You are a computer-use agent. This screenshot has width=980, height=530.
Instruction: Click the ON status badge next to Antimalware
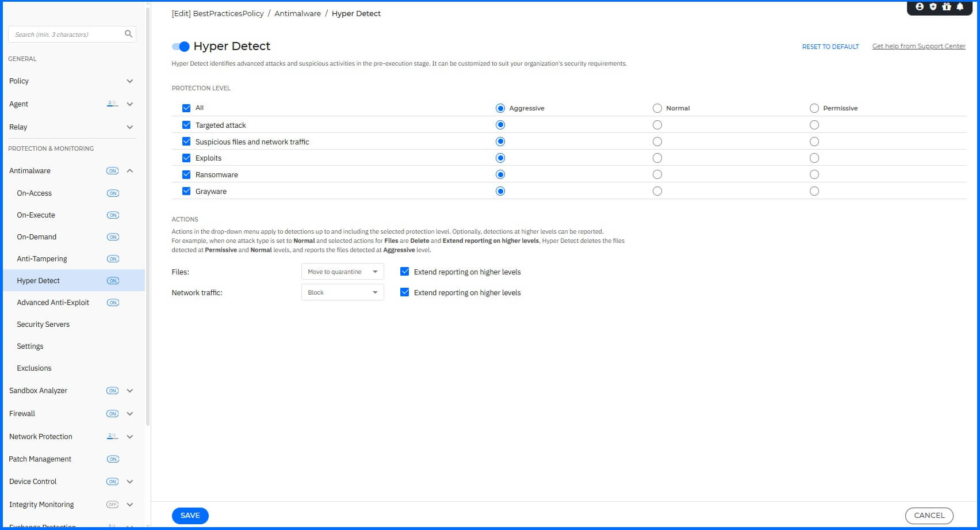point(112,170)
